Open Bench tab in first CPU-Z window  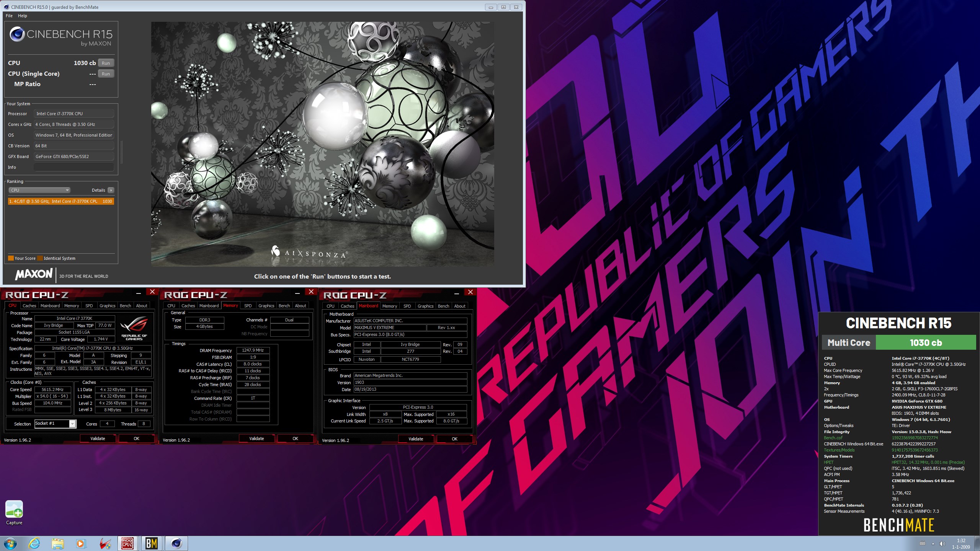pyautogui.click(x=125, y=306)
